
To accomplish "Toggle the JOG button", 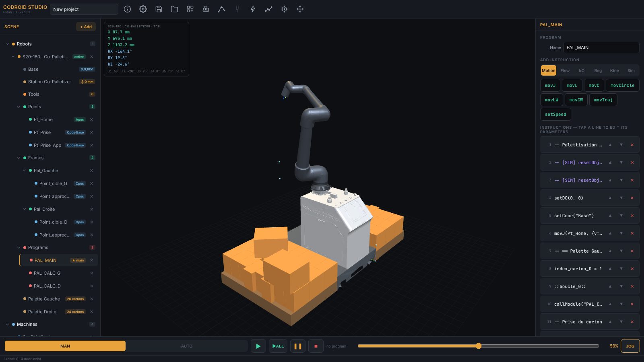I will point(630,346).
